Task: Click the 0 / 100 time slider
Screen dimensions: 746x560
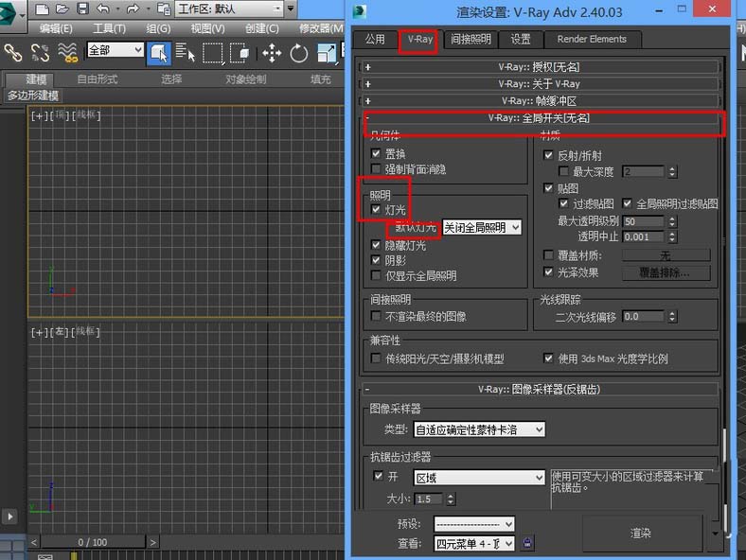Action: [x=92, y=542]
